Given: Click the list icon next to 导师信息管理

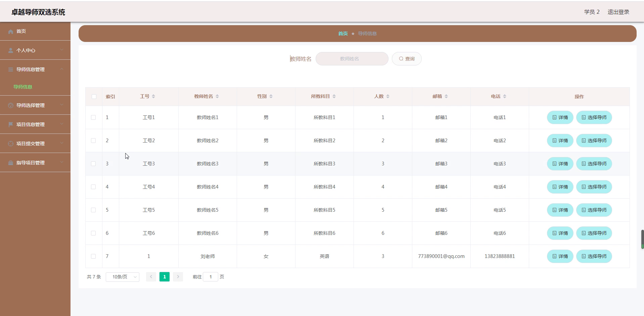Looking at the screenshot, I should click(x=10, y=69).
